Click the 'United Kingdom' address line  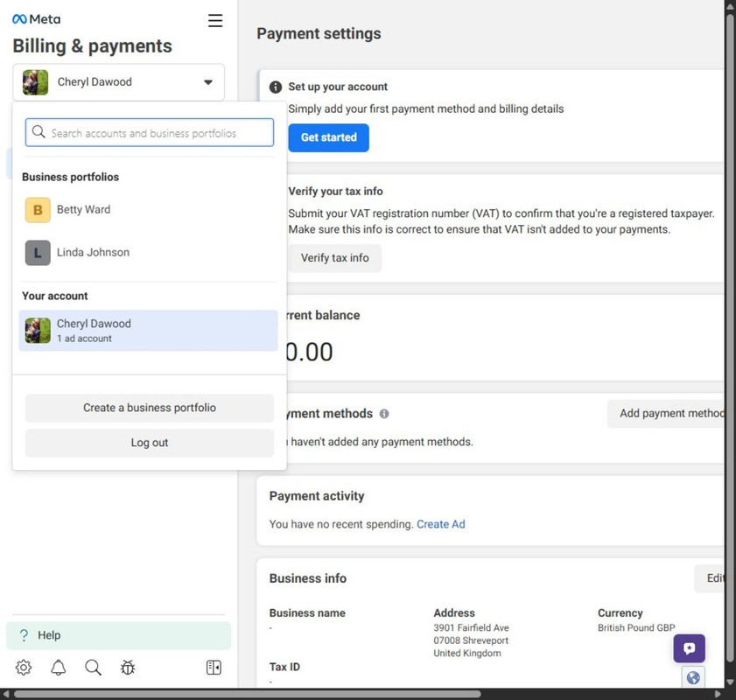tap(467, 653)
